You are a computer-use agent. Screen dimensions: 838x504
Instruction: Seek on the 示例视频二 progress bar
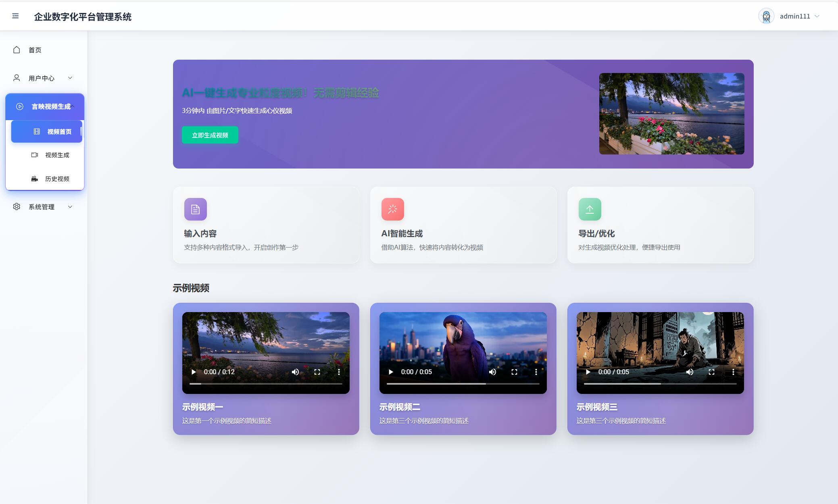(463, 384)
